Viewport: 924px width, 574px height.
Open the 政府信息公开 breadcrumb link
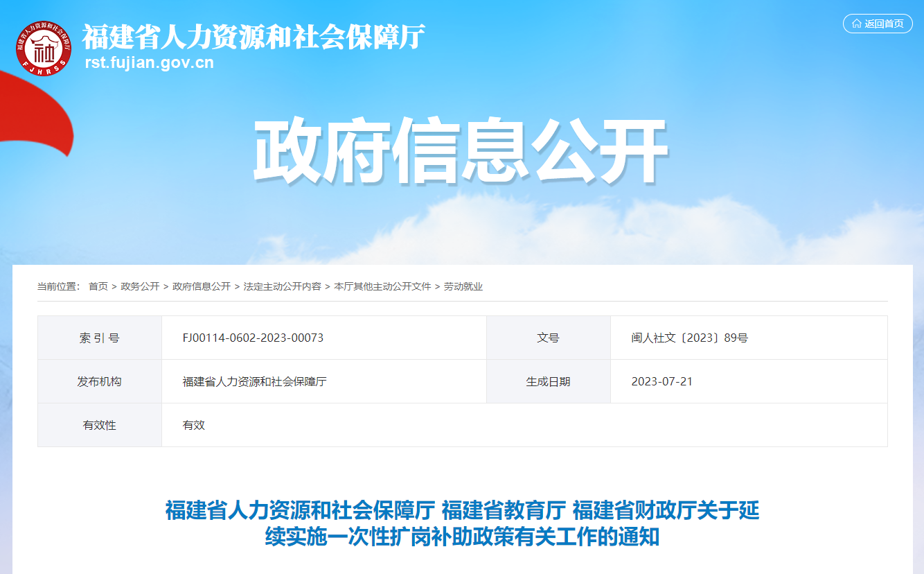[x=202, y=286]
